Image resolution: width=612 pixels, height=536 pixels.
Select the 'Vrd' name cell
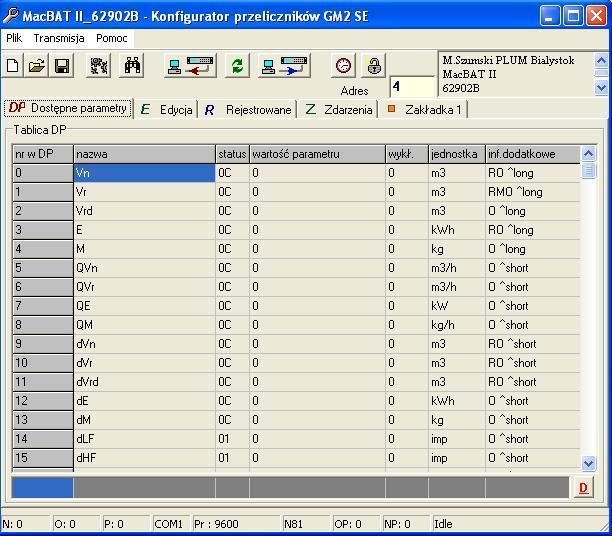tap(144, 211)
